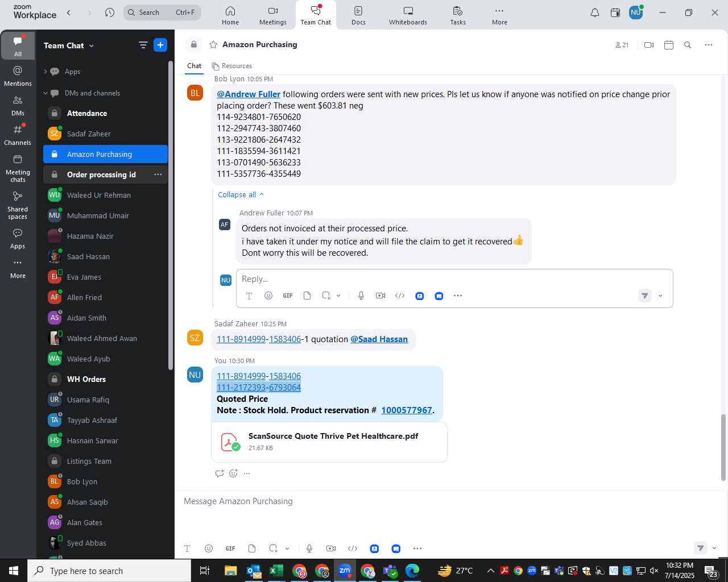Viewport: 728px width, 582px height.
Task: Toggle text formatting in thread reply
Action: (x=249, y=296)
